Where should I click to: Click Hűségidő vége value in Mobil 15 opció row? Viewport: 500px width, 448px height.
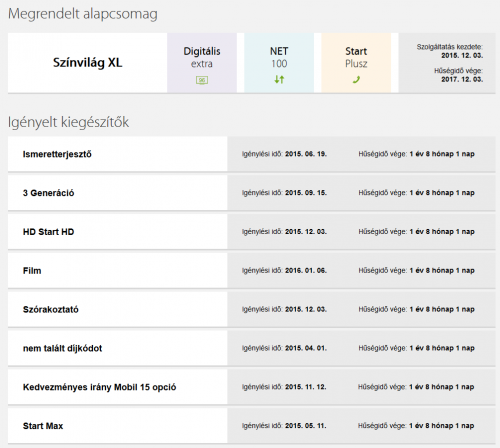pos(442,387)
